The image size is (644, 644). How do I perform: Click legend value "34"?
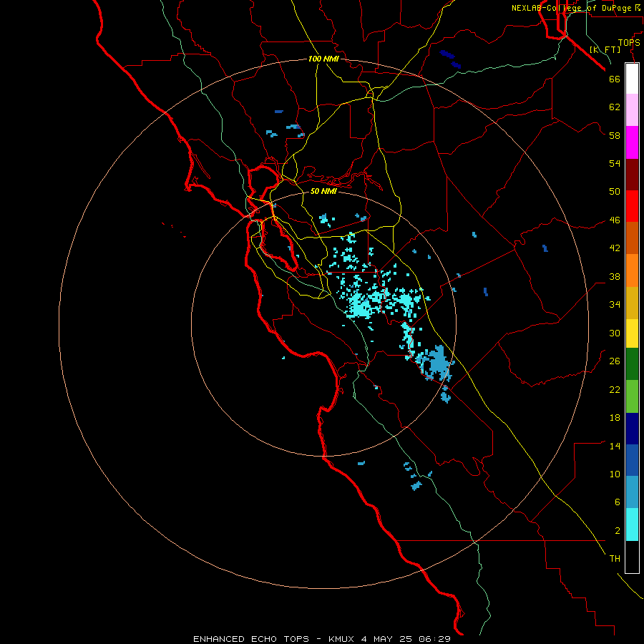tap(615, 304)
